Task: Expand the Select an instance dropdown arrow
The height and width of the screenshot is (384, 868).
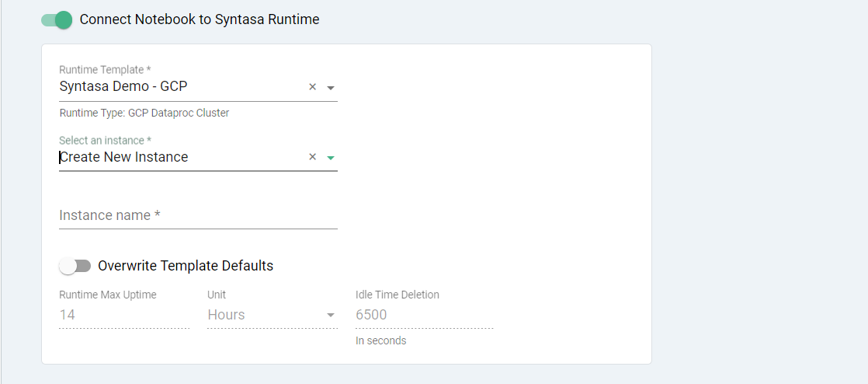Action: point(331,158)
